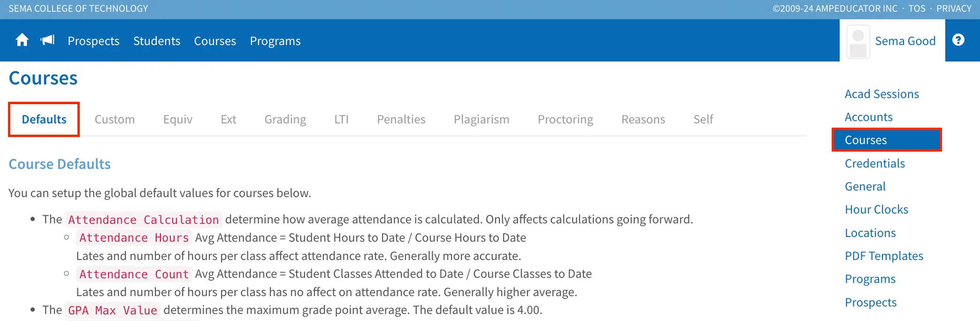Open PDF Templates in sidebar
This screenshot has width=980, height=321.
pos(884,256)
